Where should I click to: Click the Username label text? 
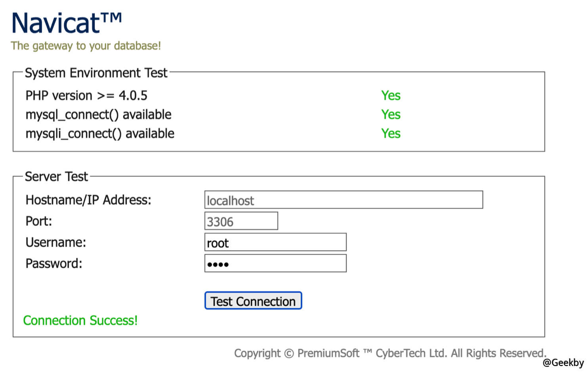(56, 242)
